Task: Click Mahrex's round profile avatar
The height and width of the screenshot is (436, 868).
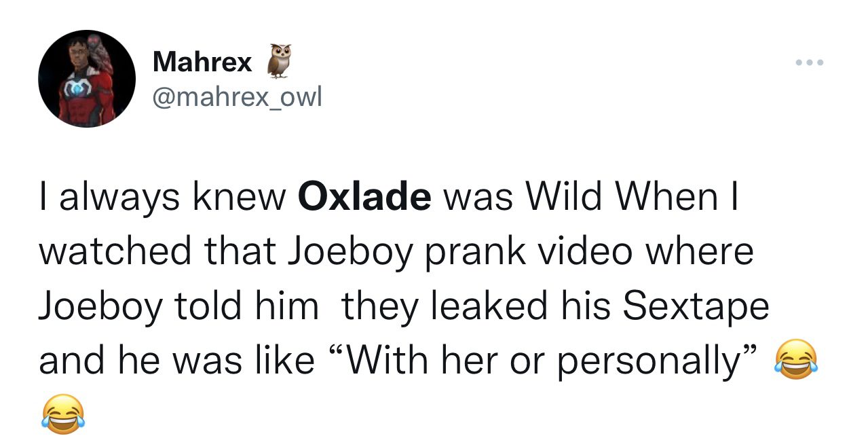Action: 87,79
